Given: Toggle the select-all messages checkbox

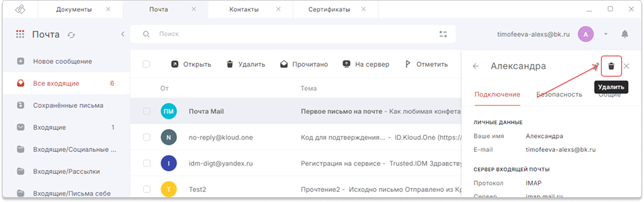Looking at the screenshot, I should (146, 64).
